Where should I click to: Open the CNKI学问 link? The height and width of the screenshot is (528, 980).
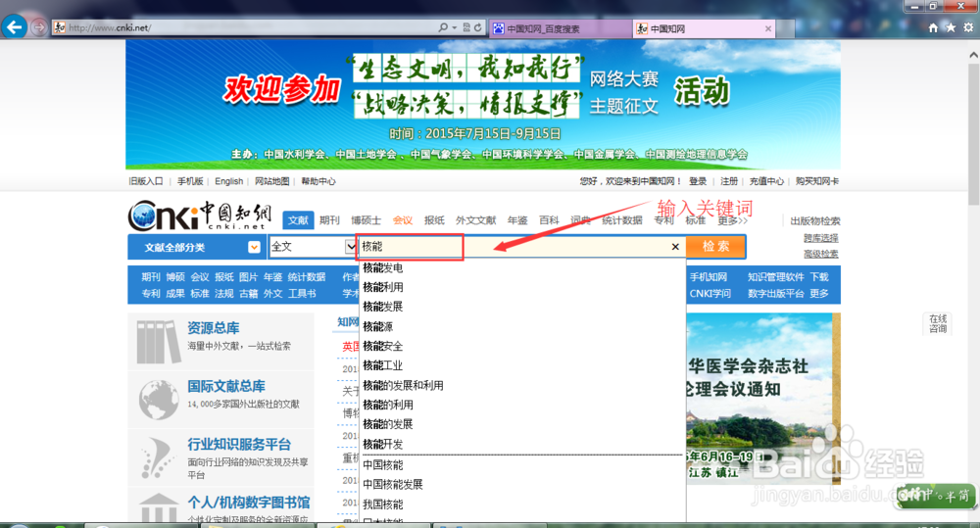click(x=710, y=293)
